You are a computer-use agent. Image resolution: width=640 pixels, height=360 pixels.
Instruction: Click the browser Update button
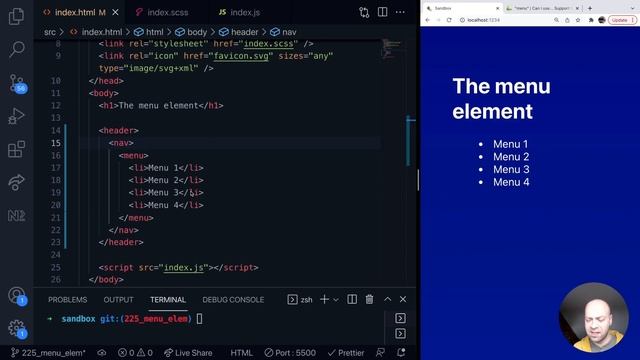622,20
